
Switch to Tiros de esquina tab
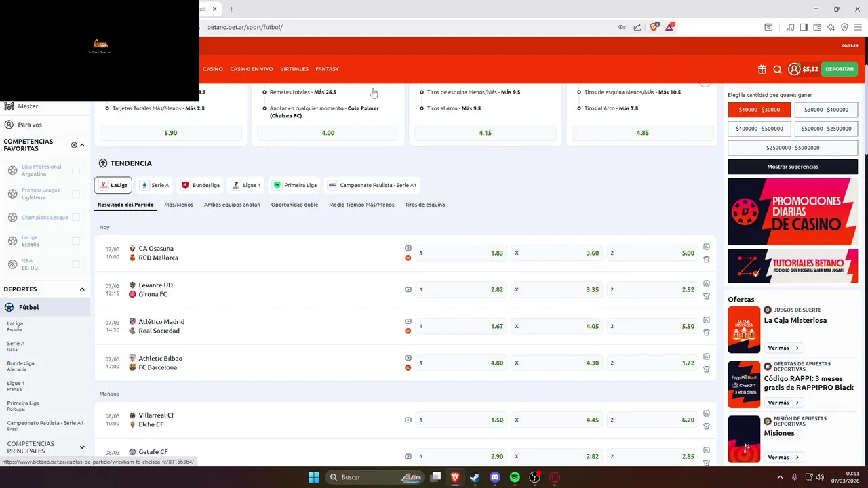425,205
